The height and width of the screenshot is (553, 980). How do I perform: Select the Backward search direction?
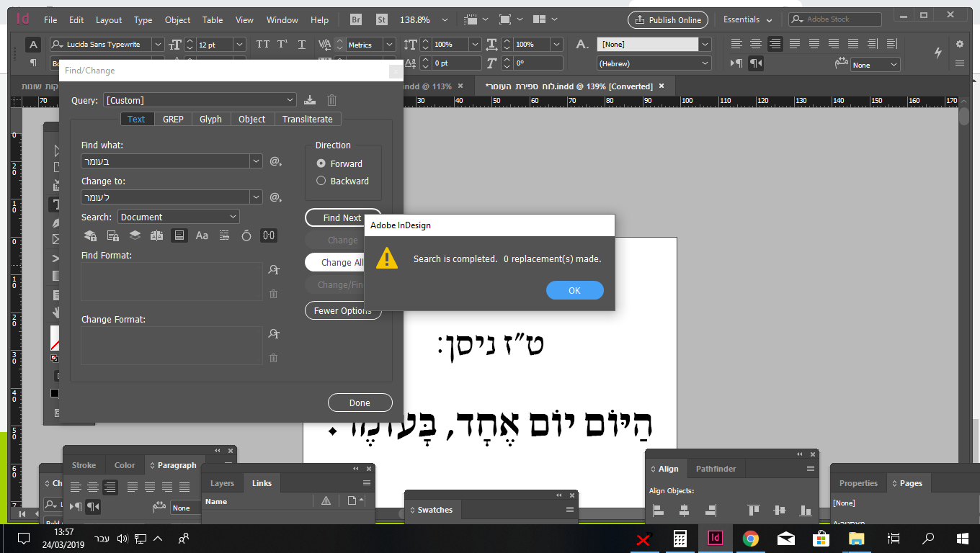coord(321,181)
